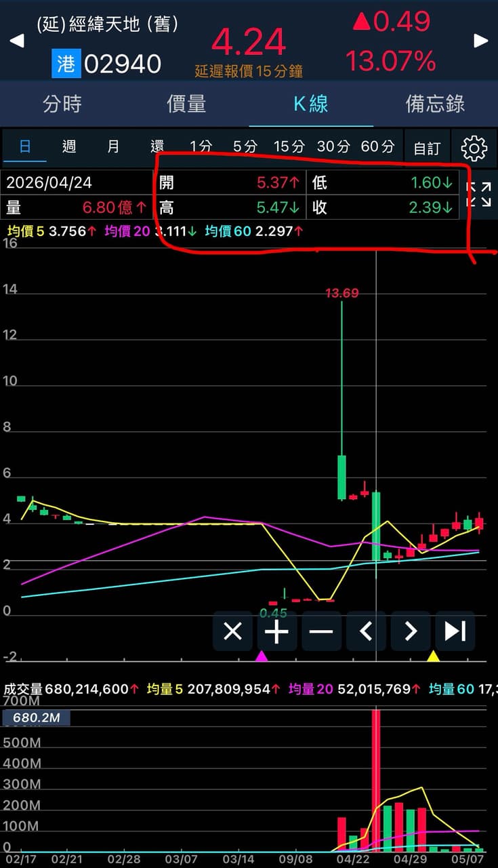Tap the current price 4.24
The height and width of the screenshot is (868, 498).
[x=249, y=42]
